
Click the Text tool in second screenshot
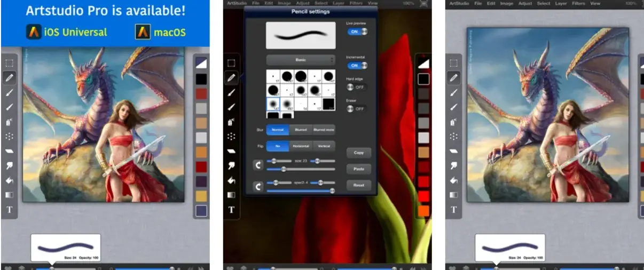pyautogui.click(x=231, y=210)
